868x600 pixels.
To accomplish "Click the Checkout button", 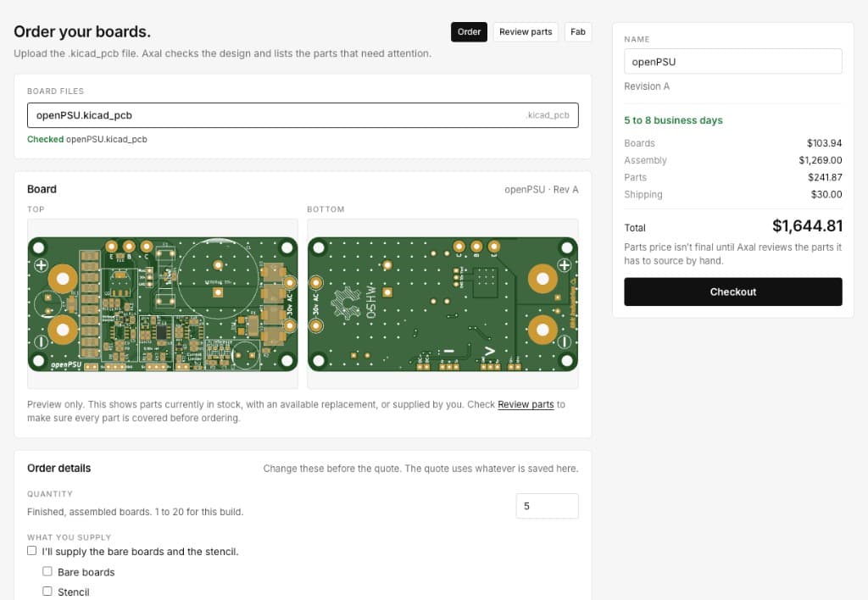I will [733, 292].
